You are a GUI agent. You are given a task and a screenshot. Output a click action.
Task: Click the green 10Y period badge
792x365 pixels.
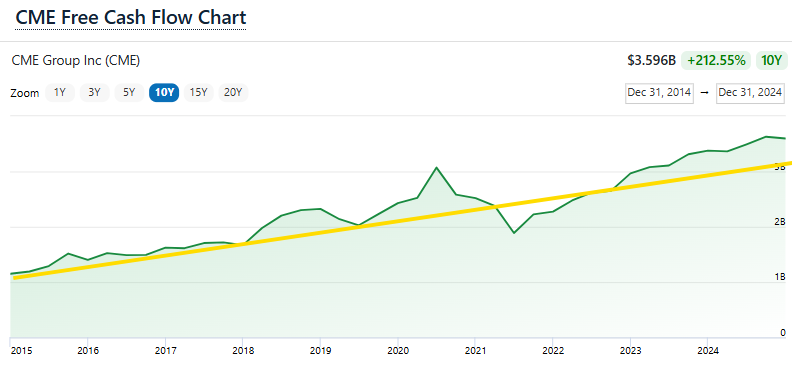click(771, 61)
